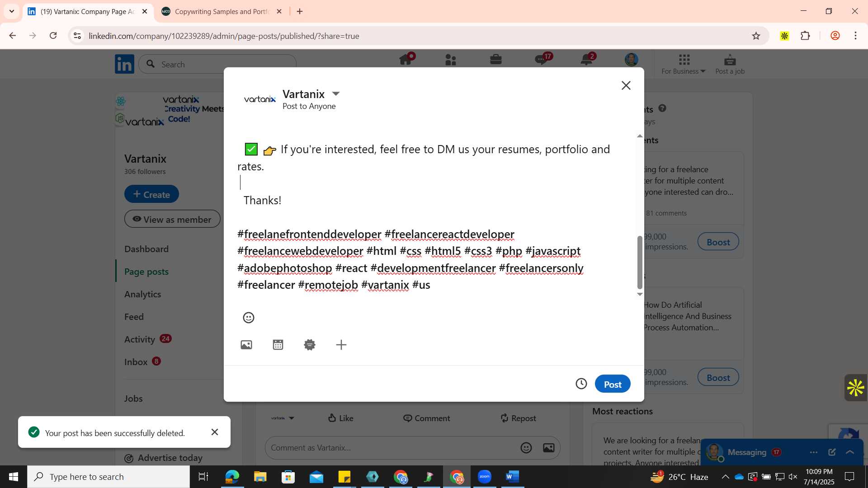
Task: Create an event via calendar icon
Action: [278, 345]
